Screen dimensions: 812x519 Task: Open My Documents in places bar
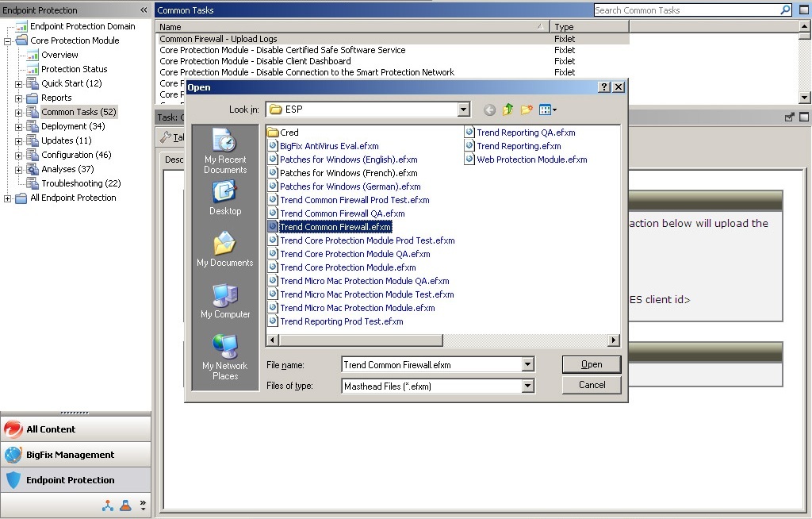click(x=224, y=249)
